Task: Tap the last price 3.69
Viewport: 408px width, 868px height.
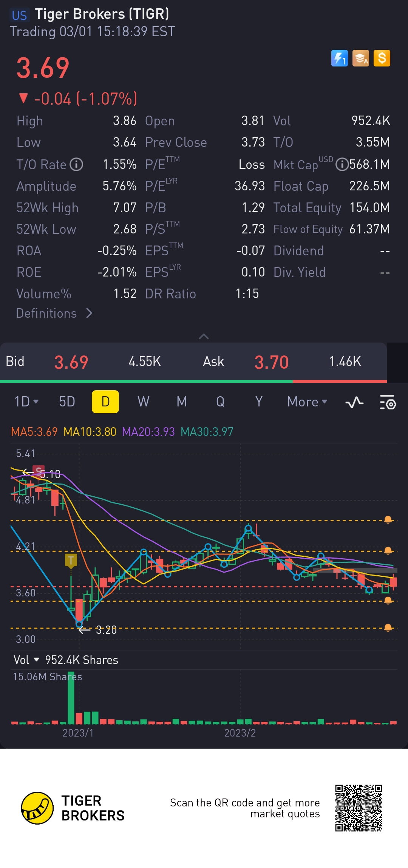Action: tap(43, 68)
